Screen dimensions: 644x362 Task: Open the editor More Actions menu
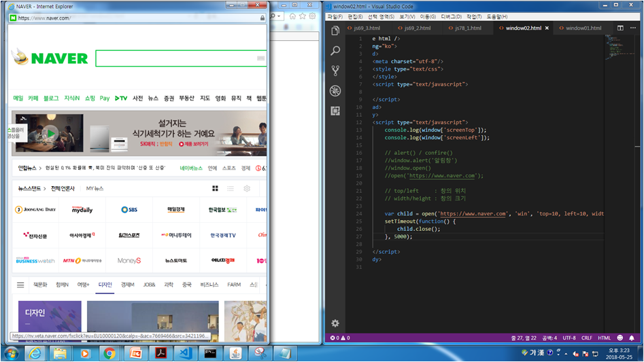pos(633,28)
